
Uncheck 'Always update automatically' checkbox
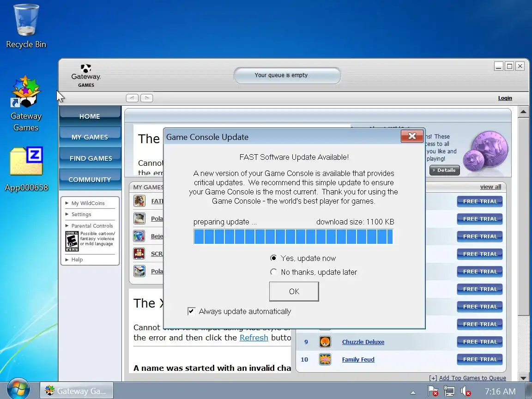tap(191, 311)
